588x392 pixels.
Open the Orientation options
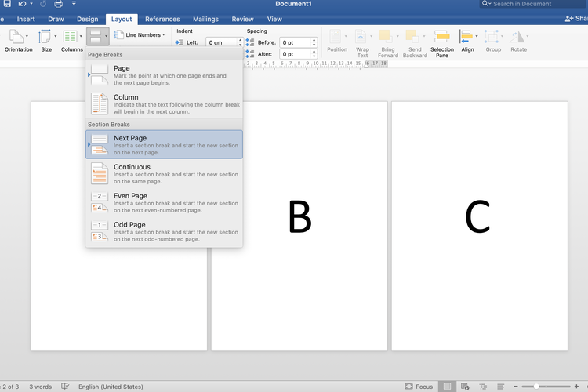point(18,41)
